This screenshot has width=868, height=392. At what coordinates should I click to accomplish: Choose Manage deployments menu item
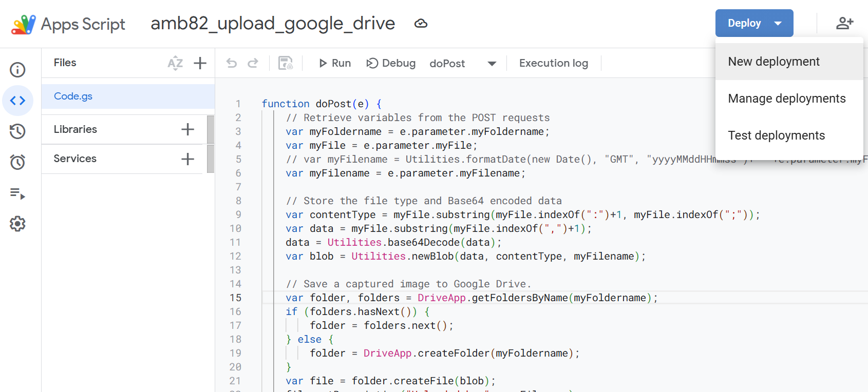(x=786, y=99)
